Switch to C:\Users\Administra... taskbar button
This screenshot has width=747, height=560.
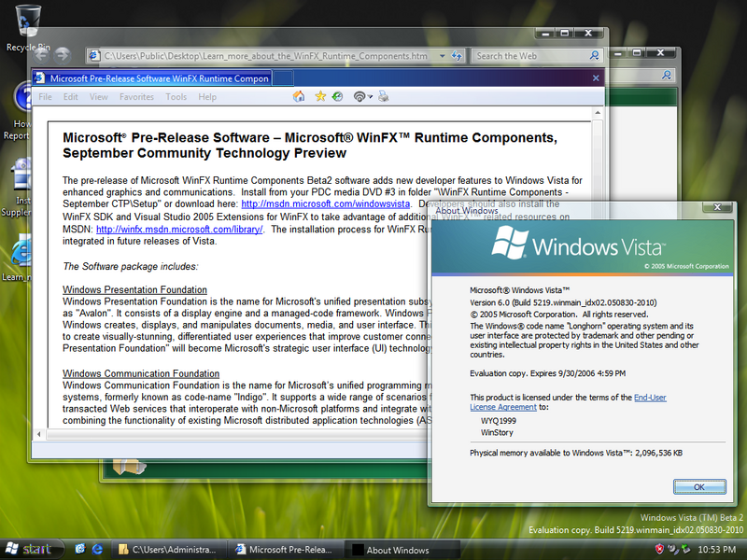point(168,550)
